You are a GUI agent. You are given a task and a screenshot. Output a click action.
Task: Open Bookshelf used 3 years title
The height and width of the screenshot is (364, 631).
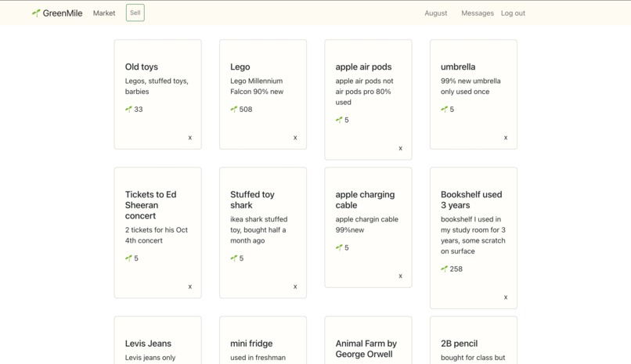[x=471, y=200]
